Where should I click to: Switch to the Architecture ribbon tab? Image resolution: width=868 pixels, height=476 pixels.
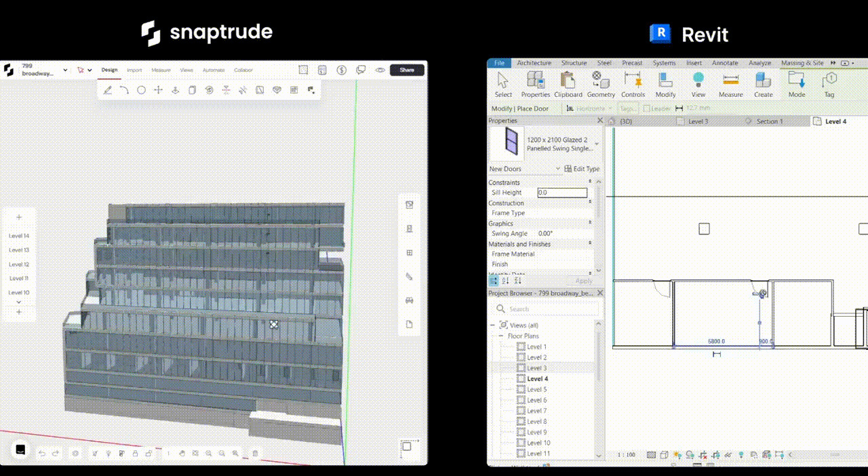534,63
